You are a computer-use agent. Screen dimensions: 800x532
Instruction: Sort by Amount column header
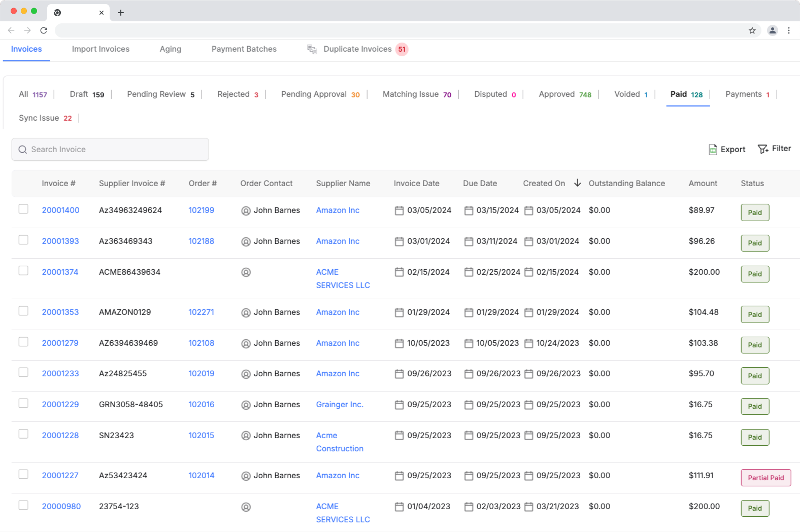coord(703,184)
